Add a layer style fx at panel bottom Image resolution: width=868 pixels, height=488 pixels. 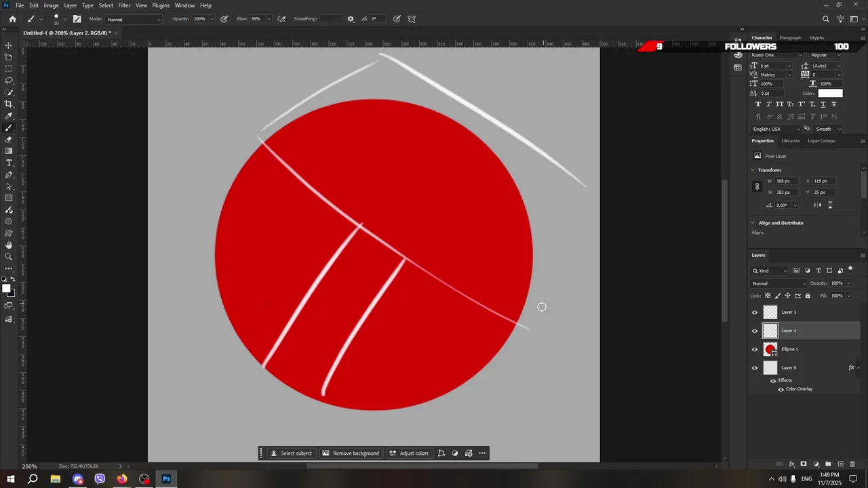pos(791,464)
